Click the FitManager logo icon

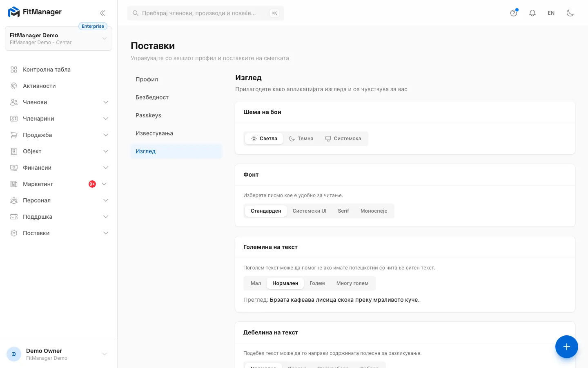[x=14, y=12]
